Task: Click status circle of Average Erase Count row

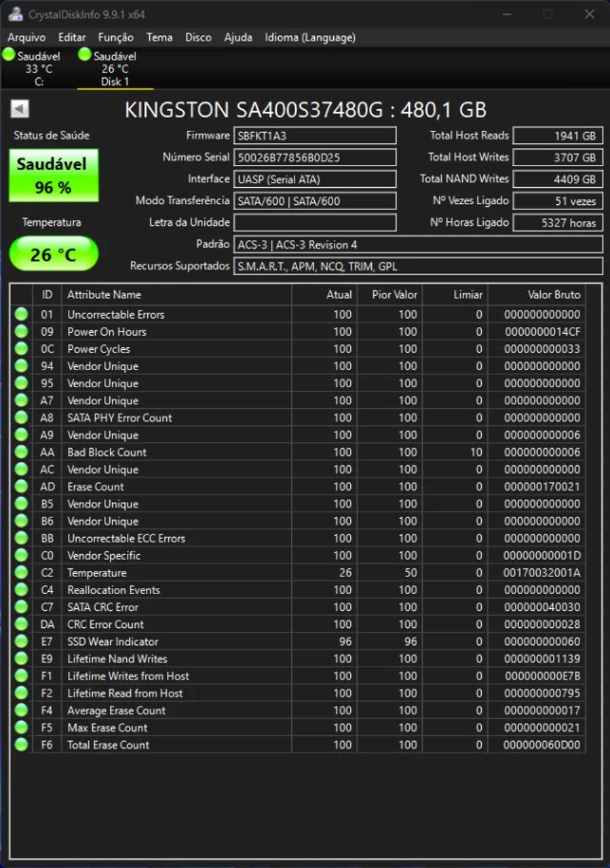Action: click(22, 711)
